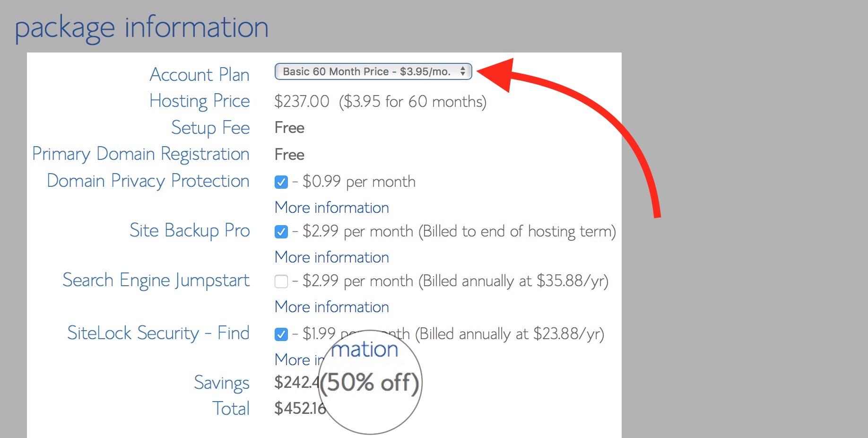Image resolution: width=868 pixels, height=438 pixels.
Task: Open the Account Plan dropdown
Action: tap(373, 71)
